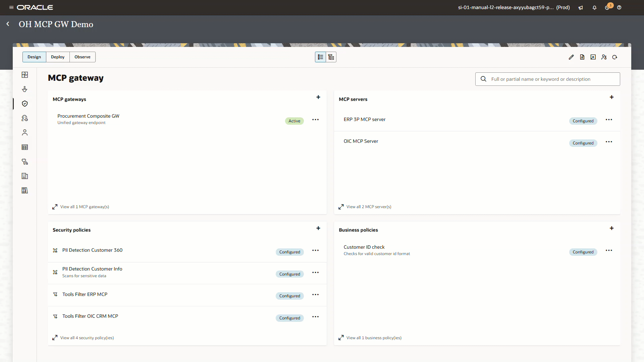The height and width of the screenshot is (362, 644).
Task: Open the OIC MCP Server entry
Action: [361, 141]
